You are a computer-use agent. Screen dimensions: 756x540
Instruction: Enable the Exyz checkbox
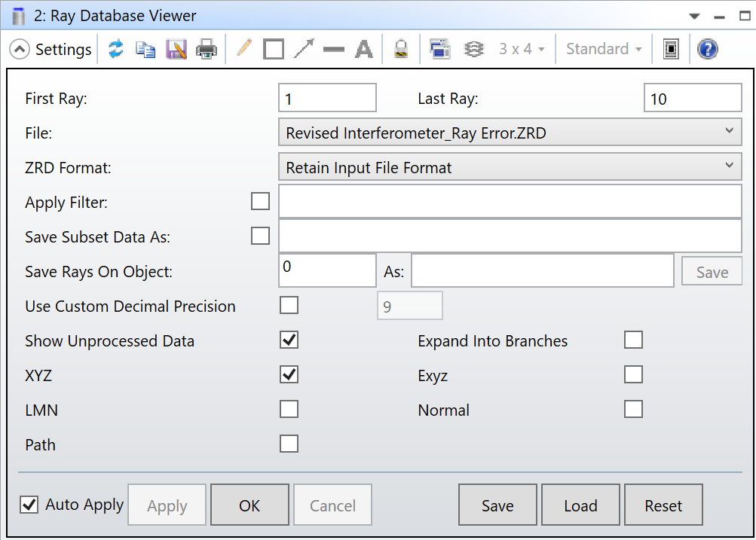633,375
